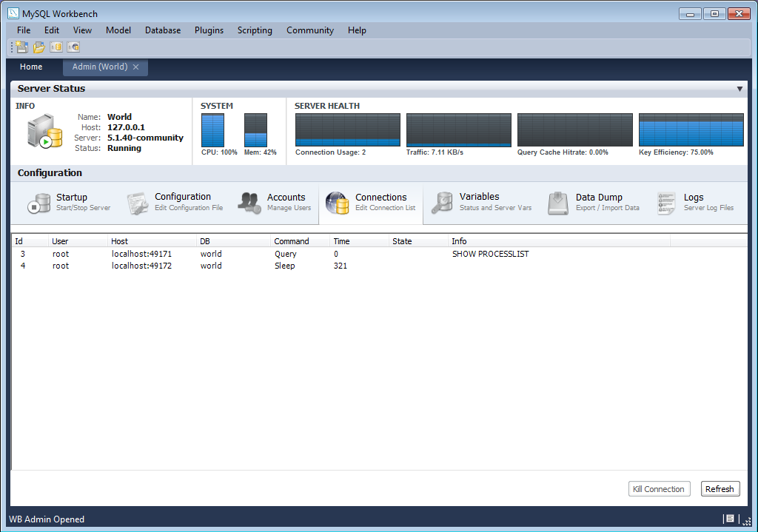
Task: Select the Data Dump export icon
Action: pos(557,203)
